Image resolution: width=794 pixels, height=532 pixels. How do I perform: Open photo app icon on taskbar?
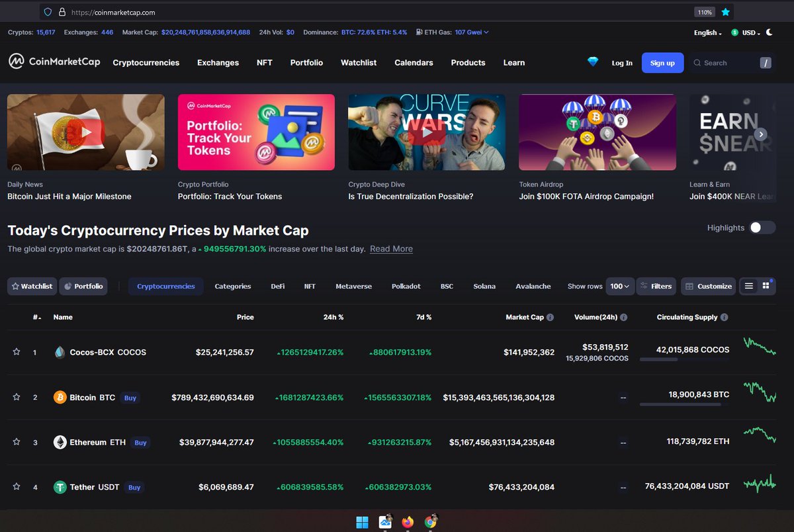(386, 522)
